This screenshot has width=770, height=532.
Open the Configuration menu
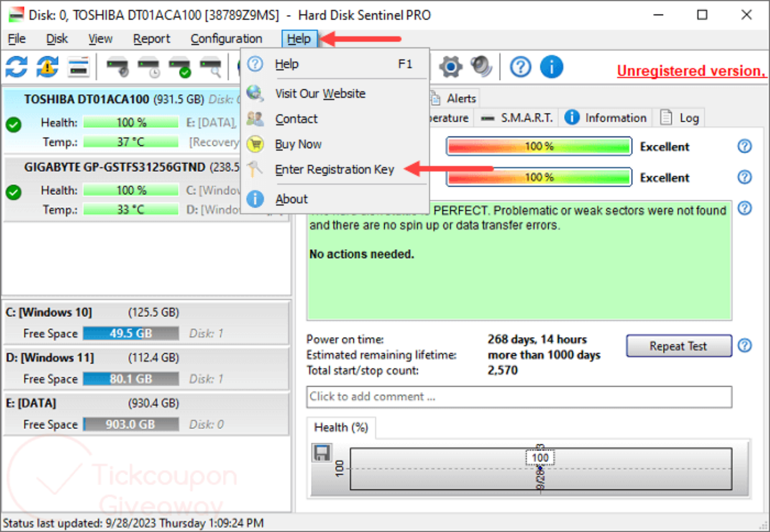tap(226, 39)
